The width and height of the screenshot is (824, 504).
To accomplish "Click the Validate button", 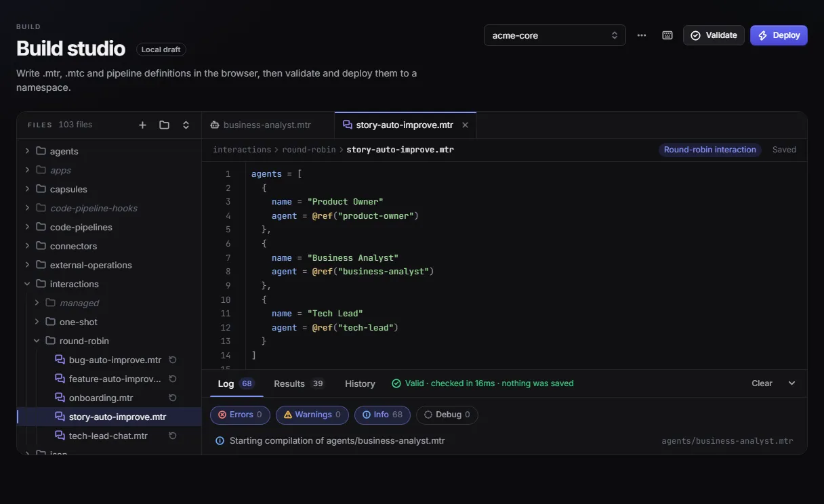I will coord(714,35).
